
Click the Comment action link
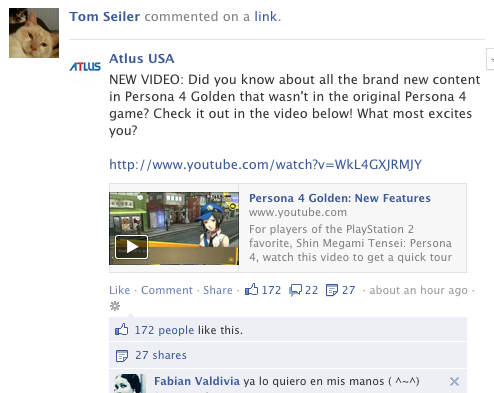tap(167, 290)
